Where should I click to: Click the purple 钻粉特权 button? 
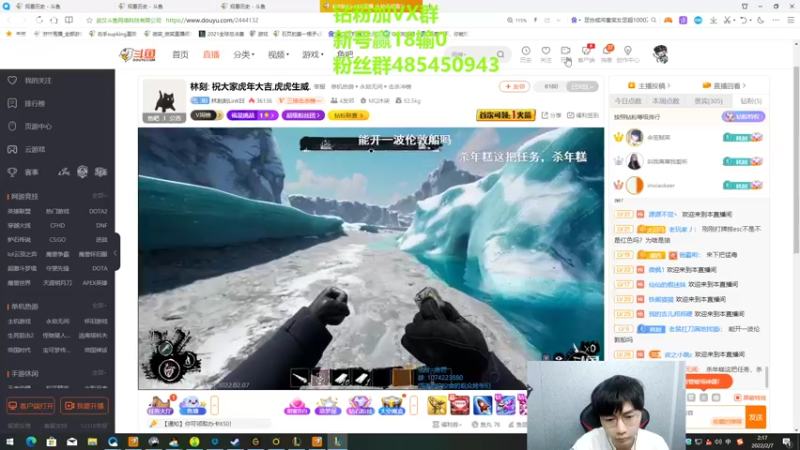click(x=743, y=117)
